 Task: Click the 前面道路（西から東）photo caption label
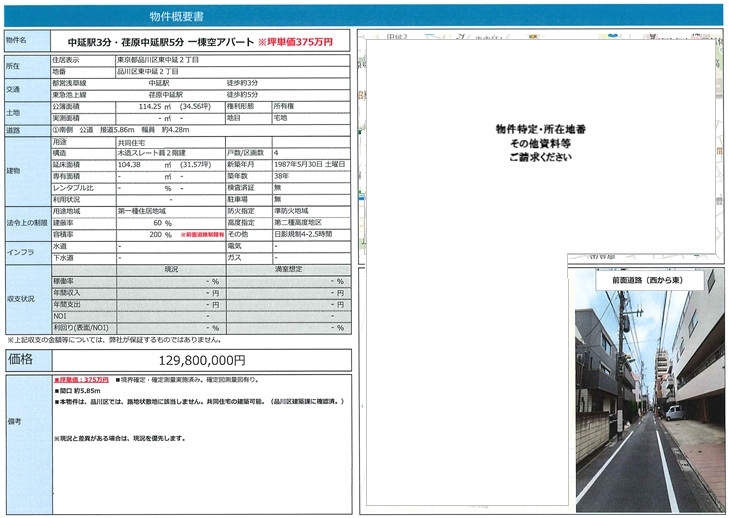click(647, 280)
